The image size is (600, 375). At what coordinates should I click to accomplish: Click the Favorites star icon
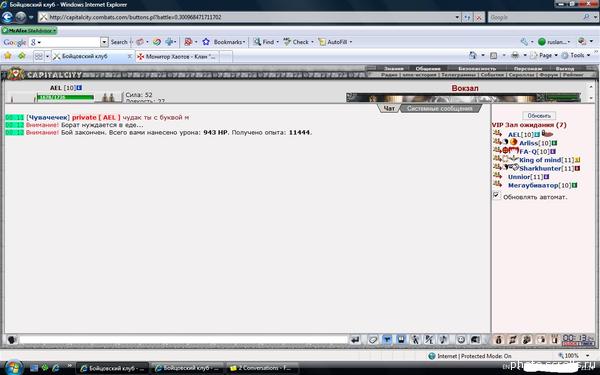point(8,56)
